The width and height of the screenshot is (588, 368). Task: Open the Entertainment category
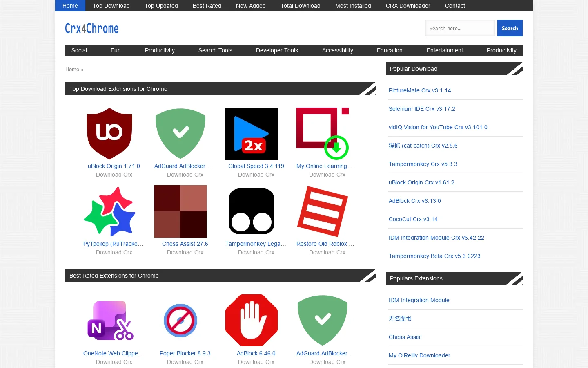[x=445, y=50]
